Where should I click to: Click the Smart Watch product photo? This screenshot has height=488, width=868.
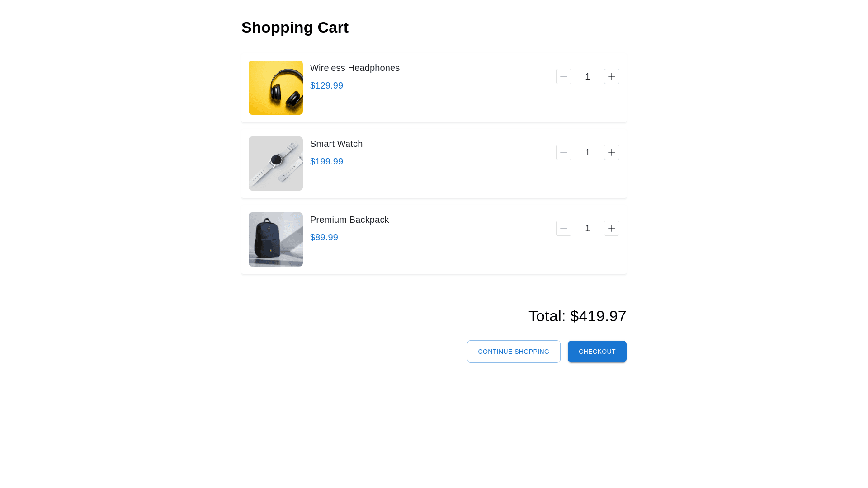tap(276, 164)
